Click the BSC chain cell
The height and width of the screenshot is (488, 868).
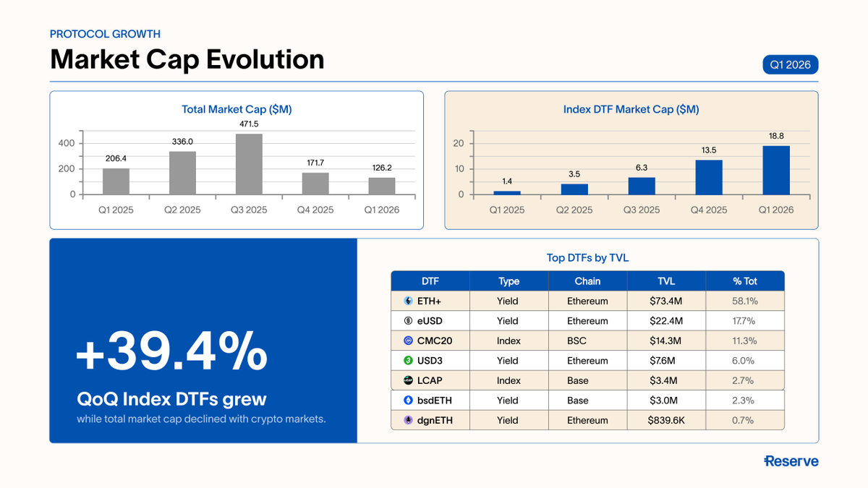click(x=587, y=341)
